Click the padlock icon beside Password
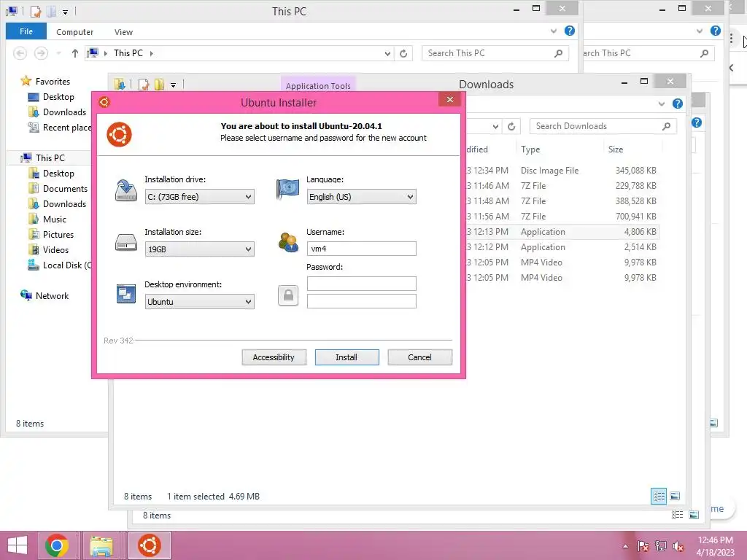 point(288,295)
